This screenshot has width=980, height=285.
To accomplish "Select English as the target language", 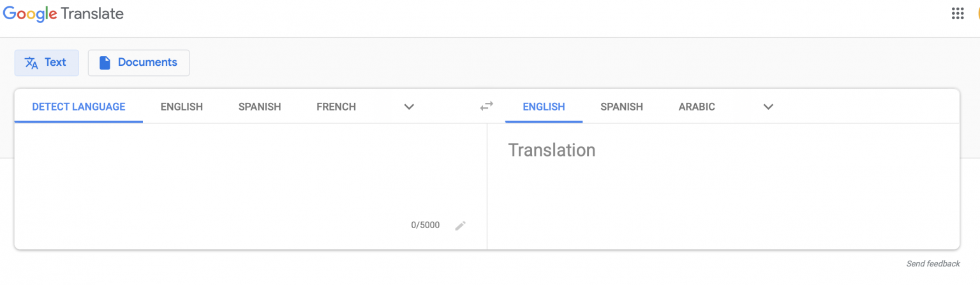I will tap(544, 107).
